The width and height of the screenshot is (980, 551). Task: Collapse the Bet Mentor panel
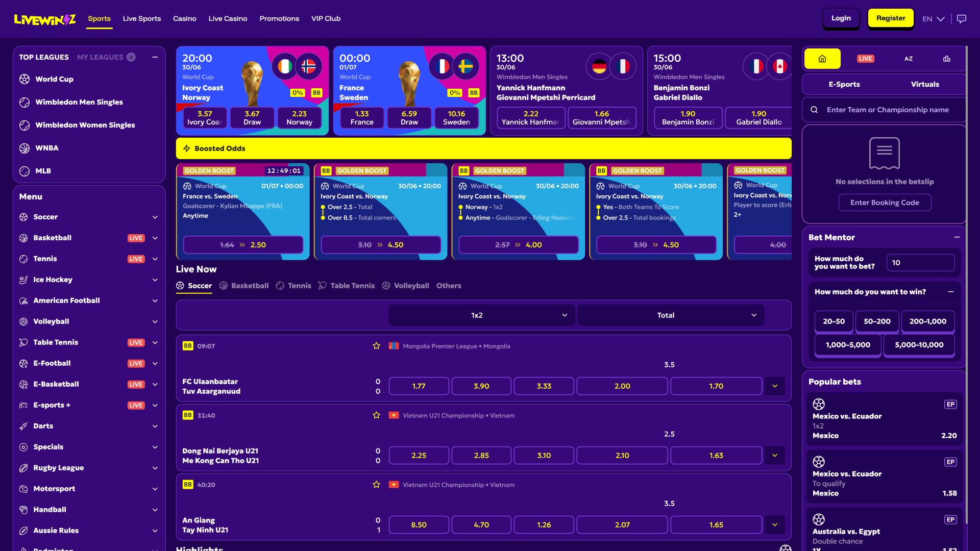coord(957,237)
